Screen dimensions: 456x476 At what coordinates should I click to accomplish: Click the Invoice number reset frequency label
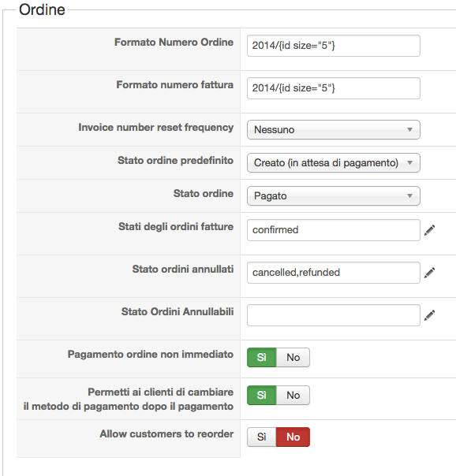click(x=156, y=128)
